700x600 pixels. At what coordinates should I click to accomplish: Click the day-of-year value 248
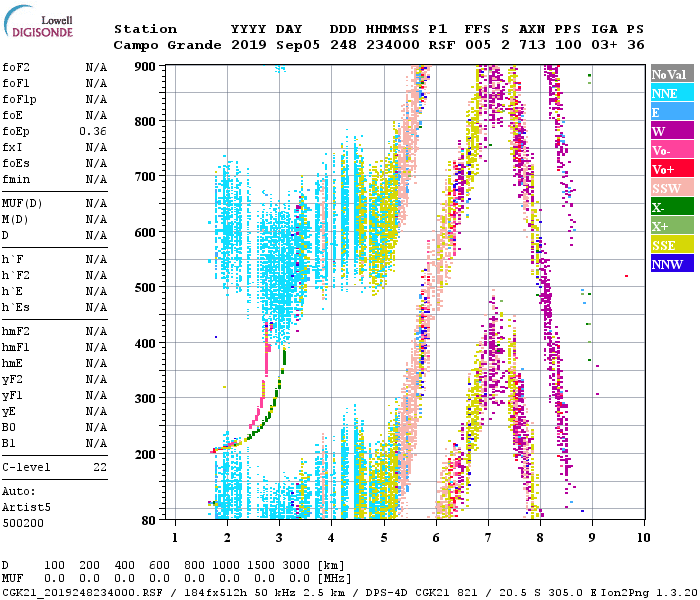343,45
